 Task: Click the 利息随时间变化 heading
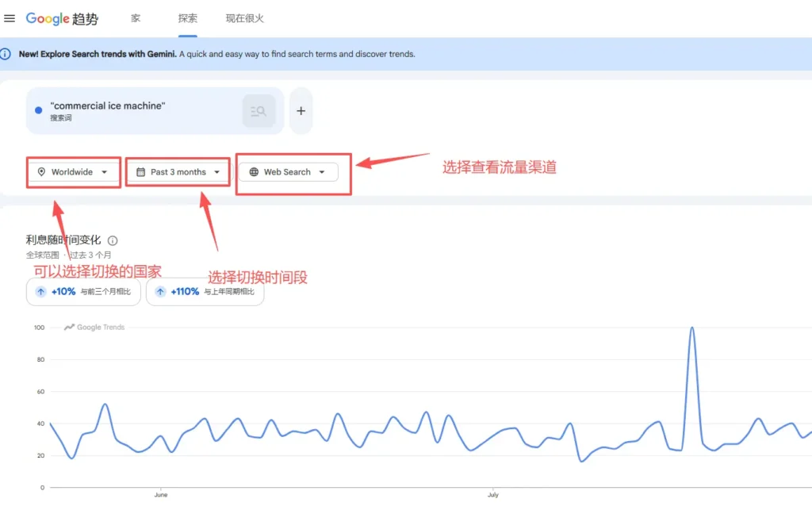pyautogui.click(x=63, y=240)
